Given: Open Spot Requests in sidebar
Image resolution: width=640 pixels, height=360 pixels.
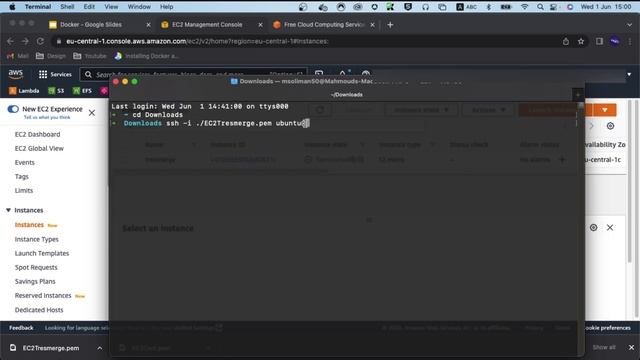Looking at the screenshot, I should click(x=36, y=267).
